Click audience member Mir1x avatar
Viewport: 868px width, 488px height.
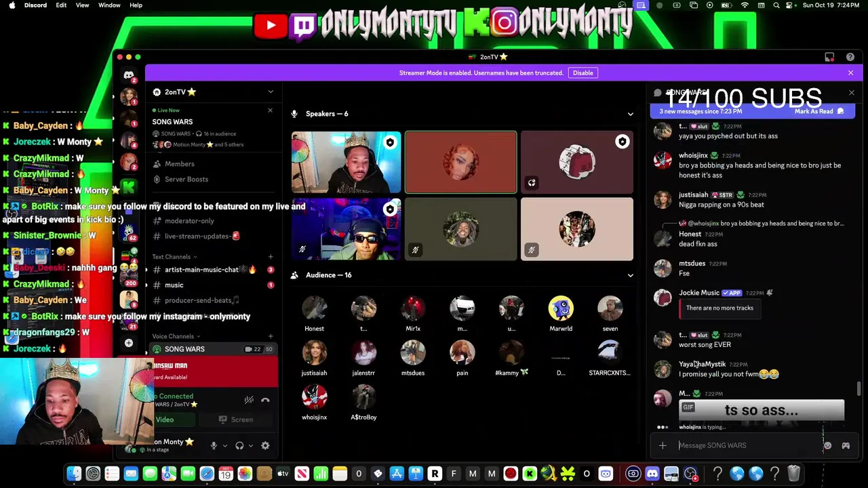[413, 308]
